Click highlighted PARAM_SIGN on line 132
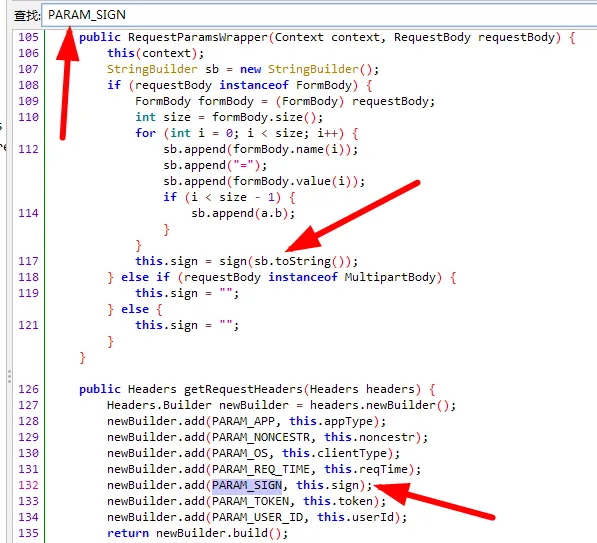Image resolution: width=597 pixels, height=543 pixels. pyautogui.click(x=247, y=486)
